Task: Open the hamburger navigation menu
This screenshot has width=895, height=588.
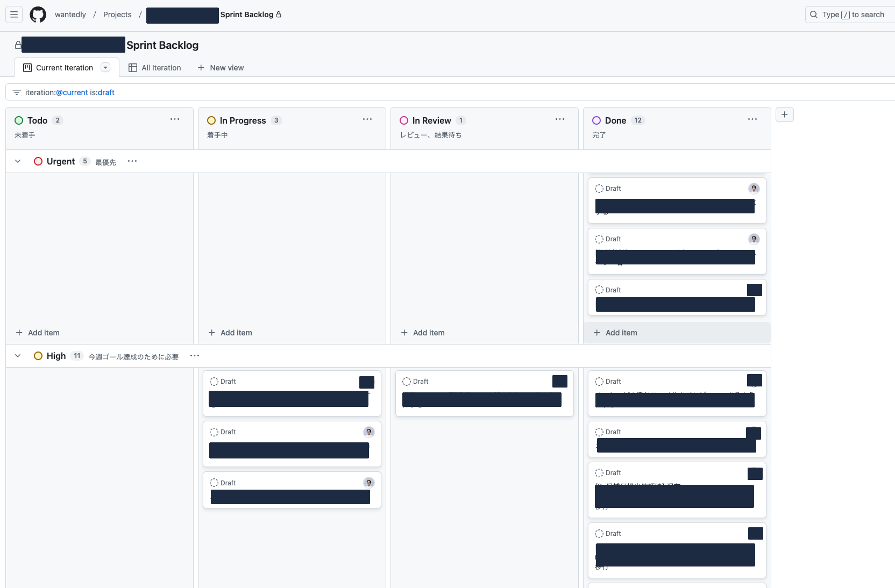Action: pyautogui.click(x=14, y=15)
